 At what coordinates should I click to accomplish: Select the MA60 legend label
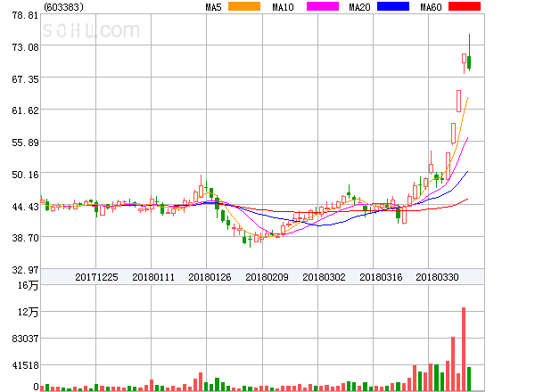[431, 7]
